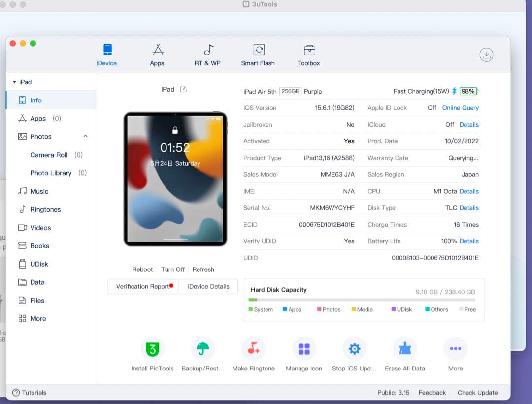Click the Videos sidebar icon
This screenshot has width=532, height=404.
click(22, 228)
